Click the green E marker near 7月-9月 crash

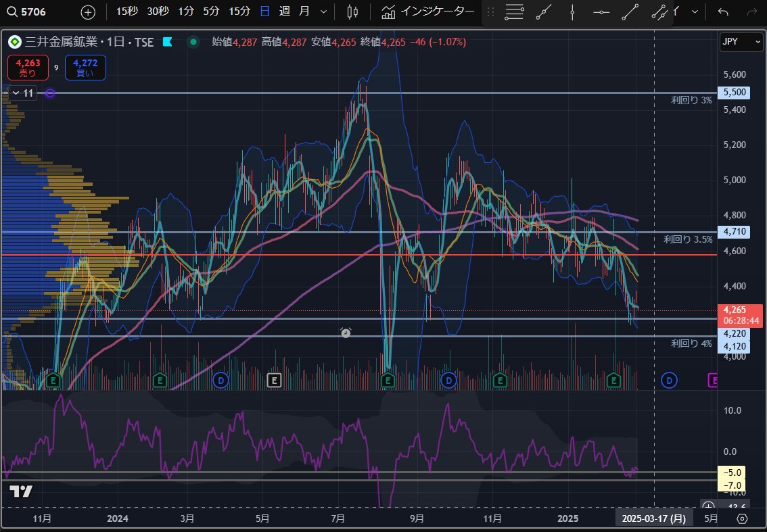388,379
